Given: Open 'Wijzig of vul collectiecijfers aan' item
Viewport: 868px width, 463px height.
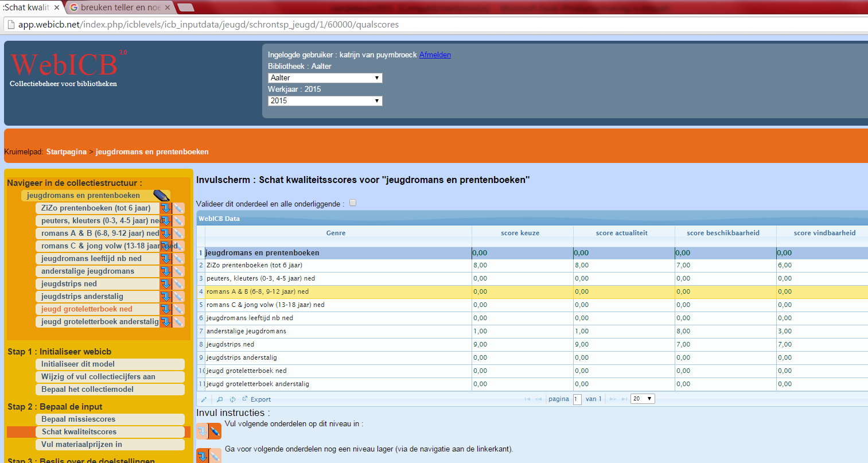Looking at the screenshot, I should tap(110, 377).
